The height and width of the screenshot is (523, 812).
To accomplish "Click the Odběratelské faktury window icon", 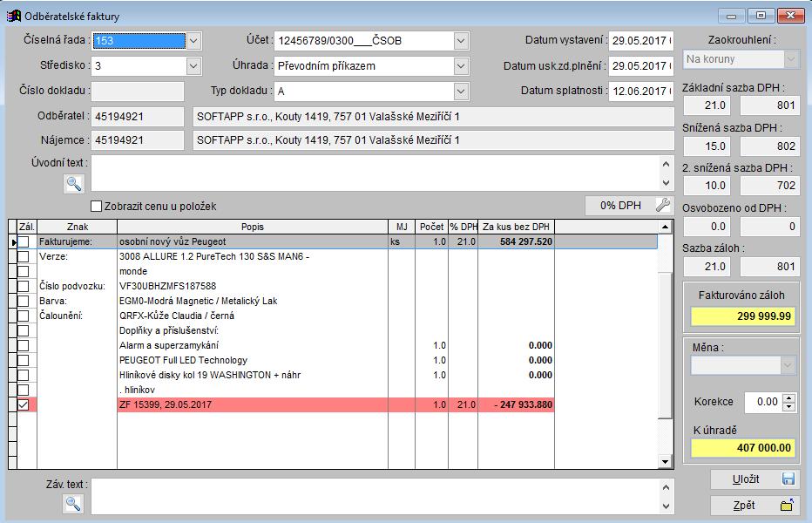I will [13, 16].
